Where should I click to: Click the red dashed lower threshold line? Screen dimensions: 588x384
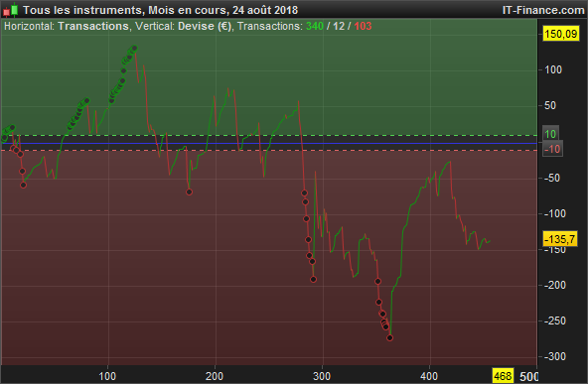(x=268, y=150)
